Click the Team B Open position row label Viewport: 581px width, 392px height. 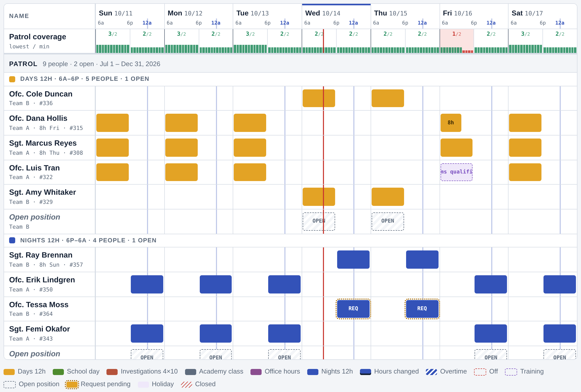click(35, 217)
